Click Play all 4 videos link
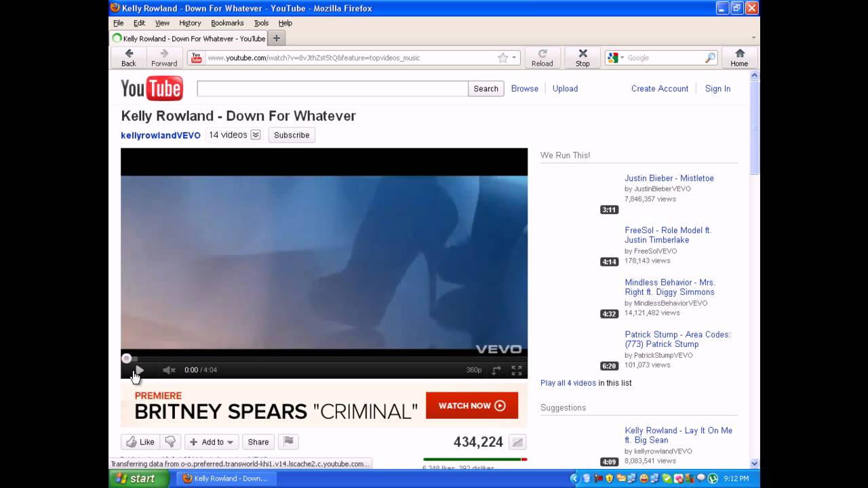Image resolution: width=868 pixels, height=488 pixels. tap(568, 383)
